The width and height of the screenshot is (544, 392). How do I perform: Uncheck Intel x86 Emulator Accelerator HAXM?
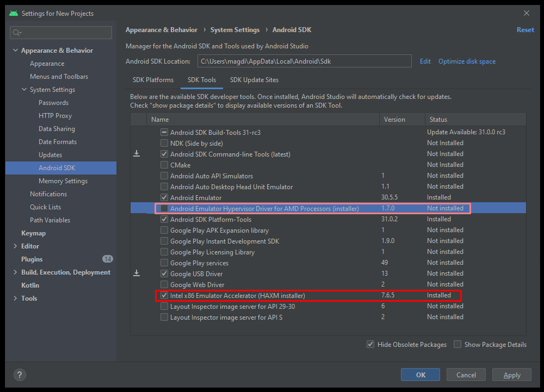[x=164, y=295]
